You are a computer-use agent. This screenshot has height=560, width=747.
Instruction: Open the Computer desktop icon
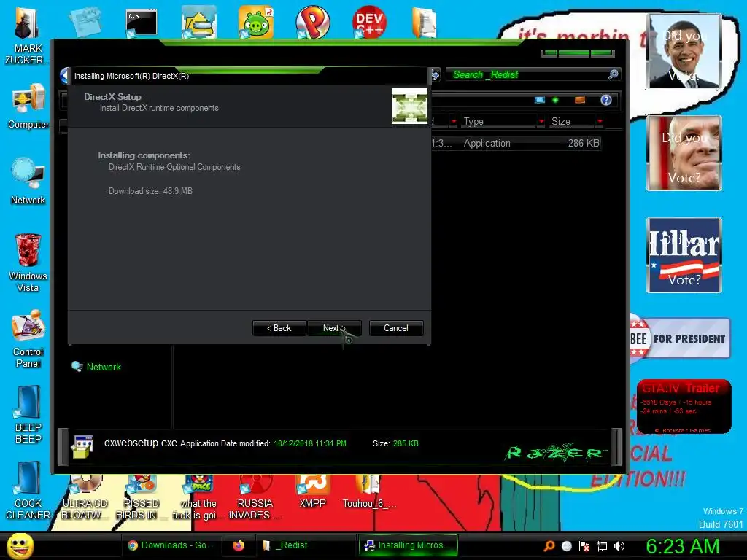pyautogui.click(x=28, y=106)
